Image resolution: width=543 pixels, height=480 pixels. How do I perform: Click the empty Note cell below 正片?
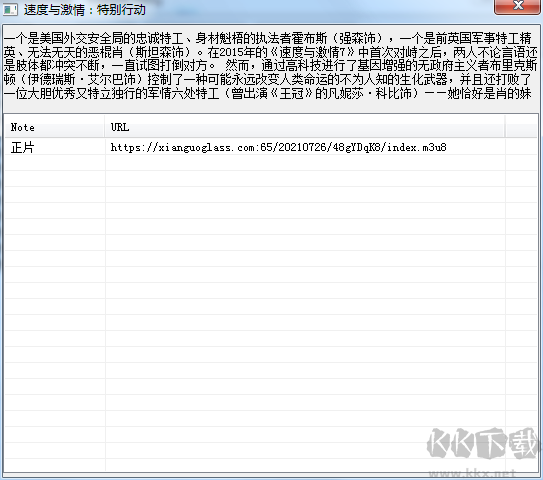click(x=55, y=162)
